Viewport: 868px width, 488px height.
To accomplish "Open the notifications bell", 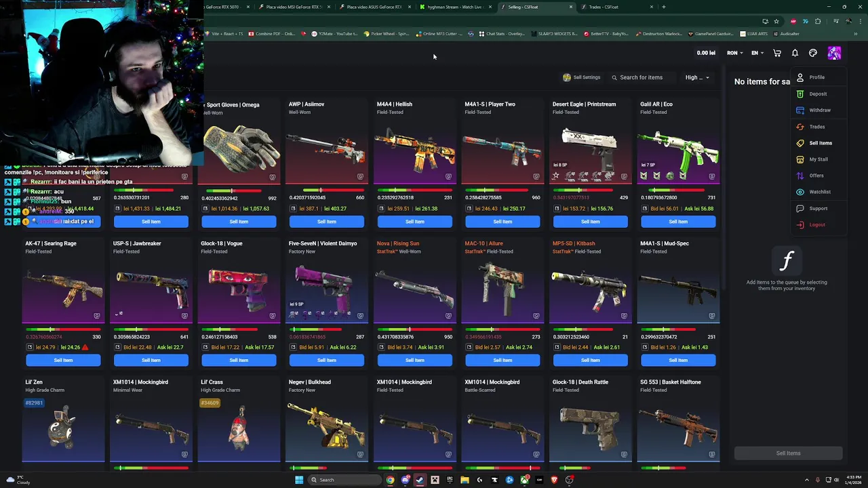I will 795,53.
